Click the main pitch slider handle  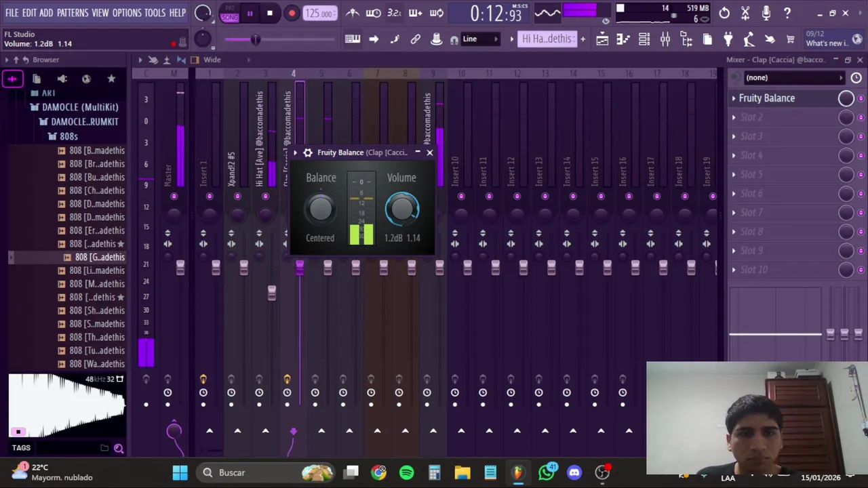click(256, 39)
